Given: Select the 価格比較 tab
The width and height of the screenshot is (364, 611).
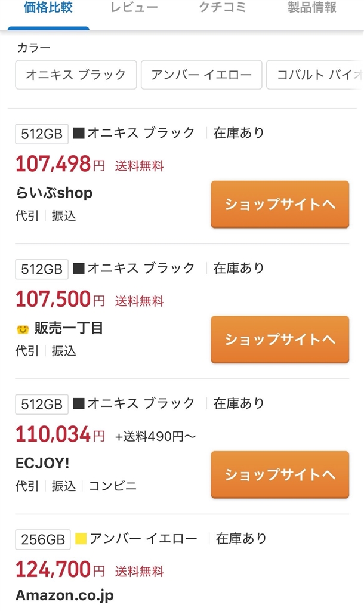Looking at the screenshot, I should 48,8.
